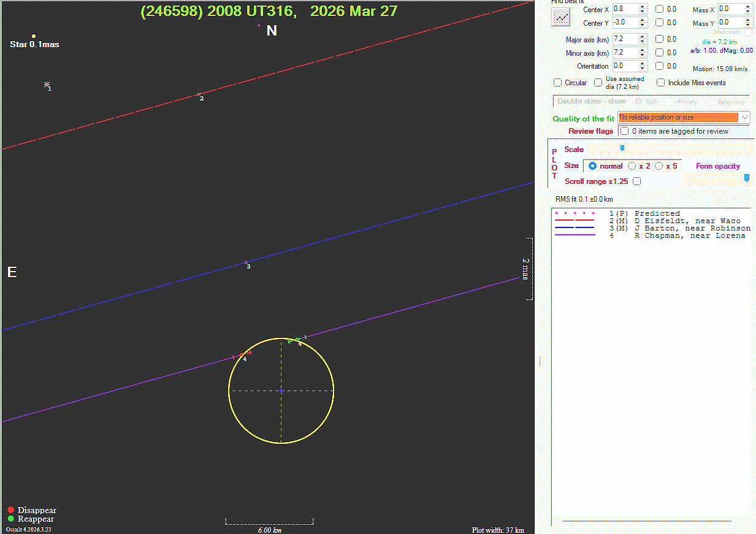Click the Find best fit graph icon
Screen dimensions: 756x534
(560, 18)
